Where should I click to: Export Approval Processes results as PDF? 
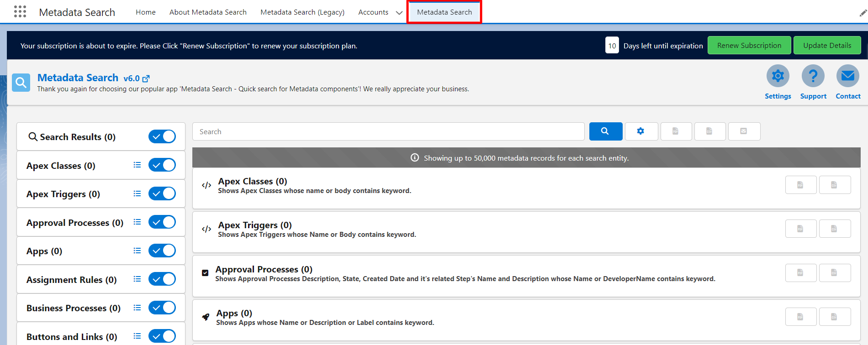801,273
